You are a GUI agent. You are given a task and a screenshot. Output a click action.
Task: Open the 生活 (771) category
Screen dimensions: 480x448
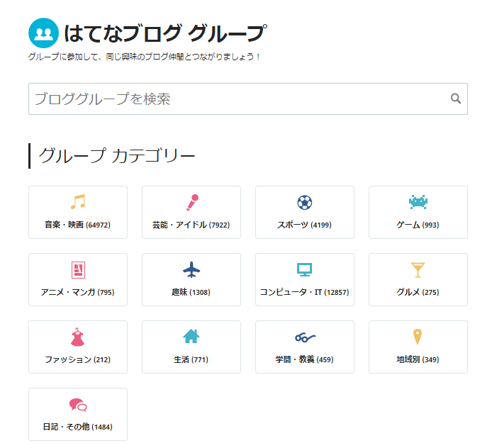pos(191,347)
